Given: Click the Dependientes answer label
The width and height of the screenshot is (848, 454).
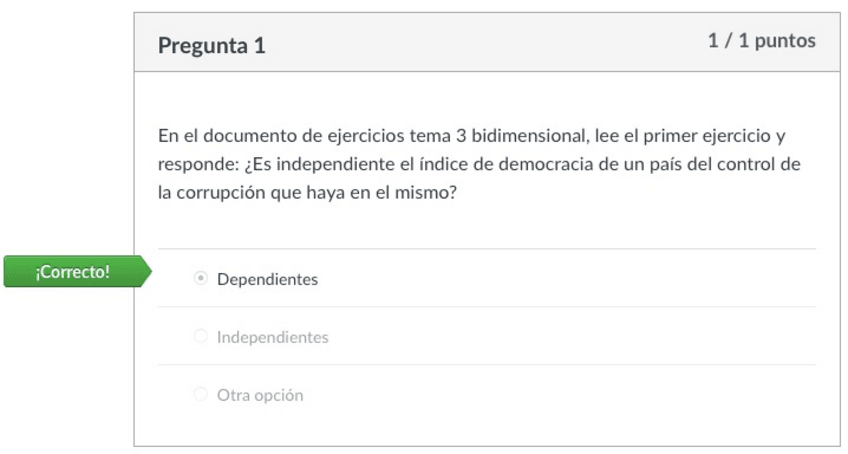Looking at the screenshot, I should (267, 280).
